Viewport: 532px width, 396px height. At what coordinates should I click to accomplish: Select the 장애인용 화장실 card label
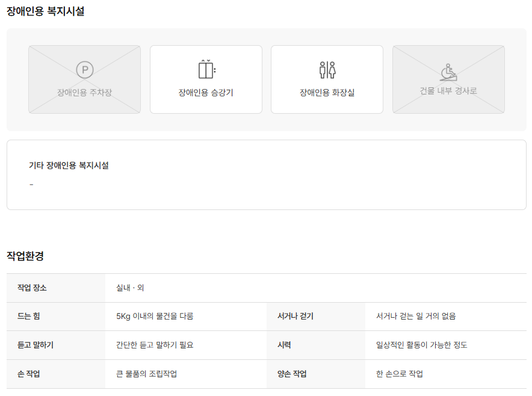(x=327, y=92)
